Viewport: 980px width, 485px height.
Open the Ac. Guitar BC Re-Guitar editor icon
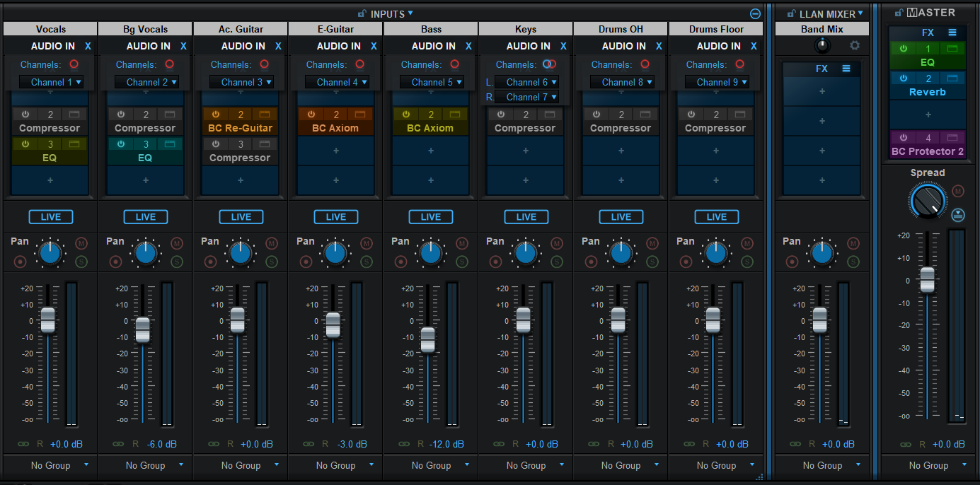tap(265, 114)
